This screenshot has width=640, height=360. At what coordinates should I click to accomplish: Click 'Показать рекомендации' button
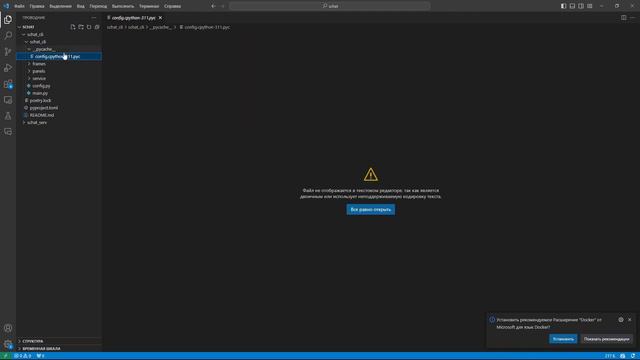point(607,339)
